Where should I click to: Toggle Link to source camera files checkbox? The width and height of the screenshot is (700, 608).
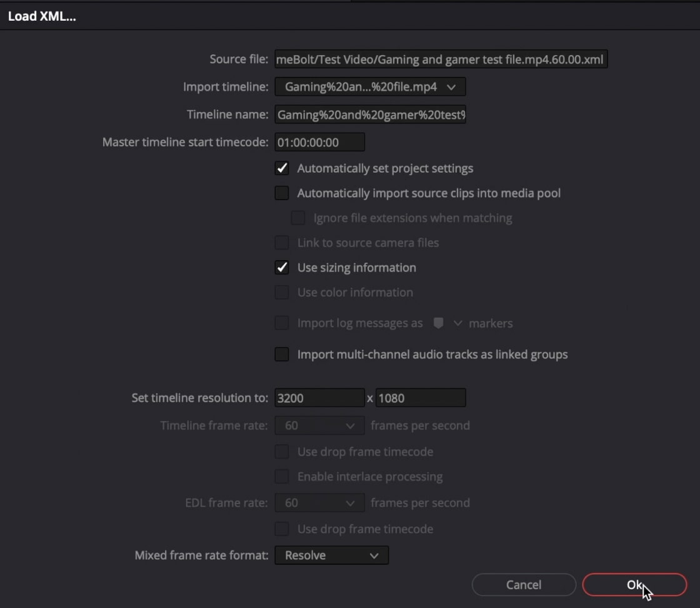282,243
